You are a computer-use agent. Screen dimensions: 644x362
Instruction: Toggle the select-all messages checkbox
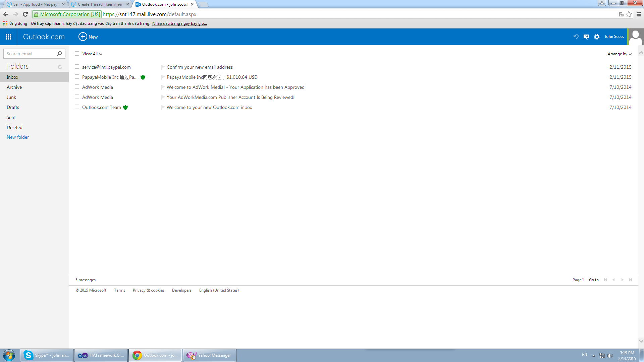(77, 54)
